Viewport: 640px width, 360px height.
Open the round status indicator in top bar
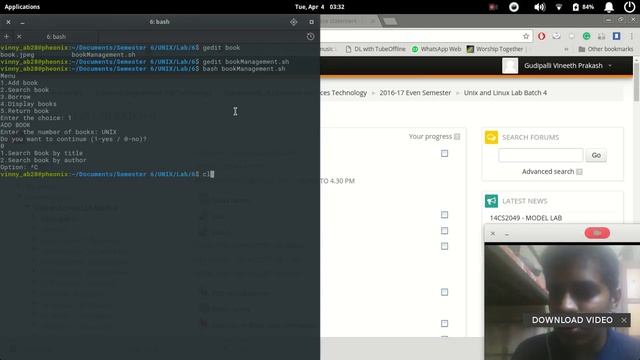pyautogui.click(x=514, y=7)
